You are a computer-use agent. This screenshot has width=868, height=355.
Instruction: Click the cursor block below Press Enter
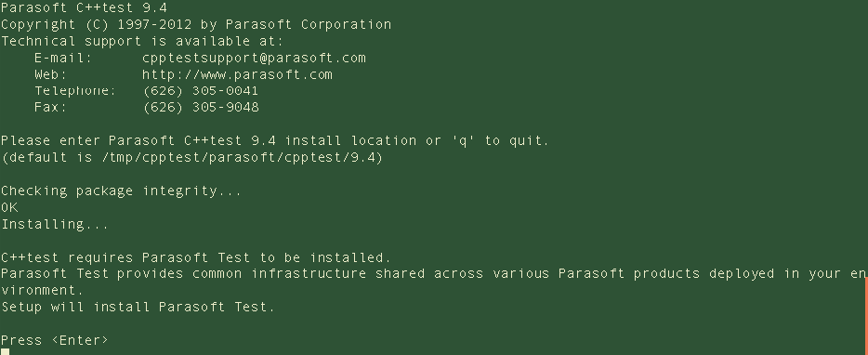[5, 351]
